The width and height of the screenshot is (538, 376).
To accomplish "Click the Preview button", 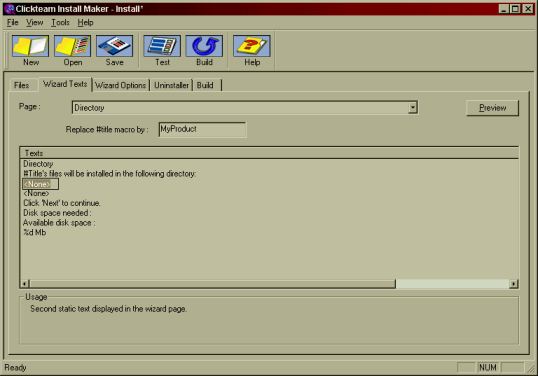I will (492, 108).
